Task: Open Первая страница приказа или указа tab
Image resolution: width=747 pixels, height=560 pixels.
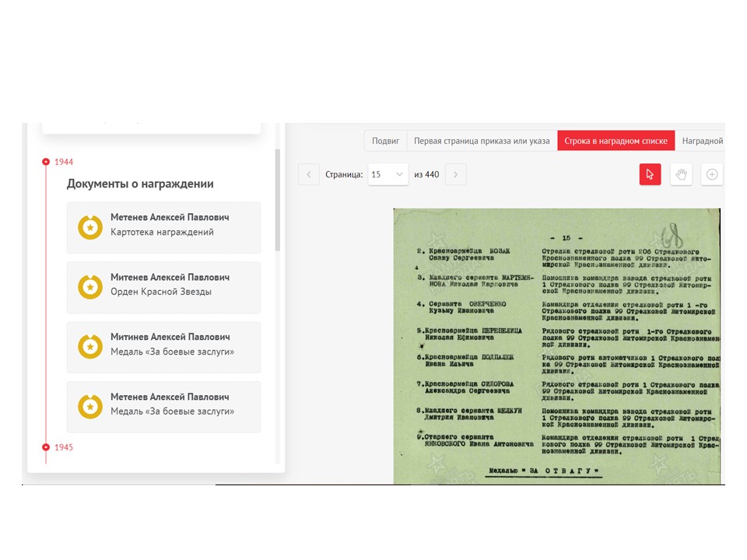Action: pyautogui.click(x=482, y=141)
